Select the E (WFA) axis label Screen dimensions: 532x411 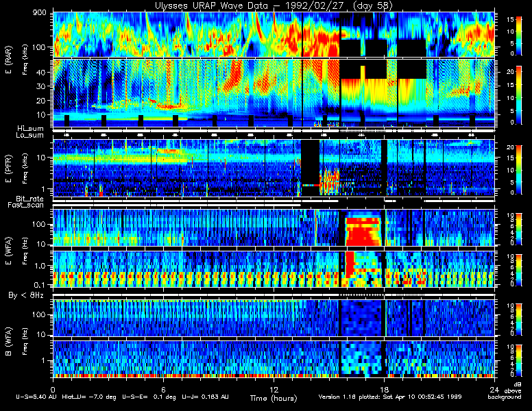click(8, 251)
